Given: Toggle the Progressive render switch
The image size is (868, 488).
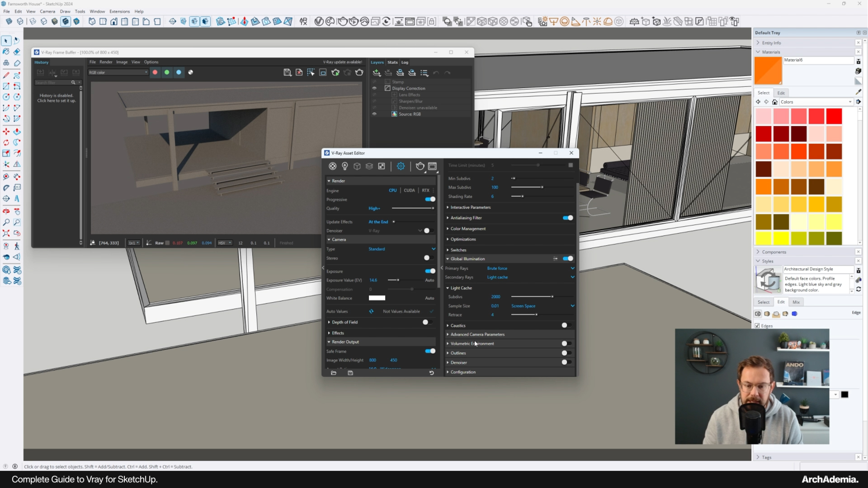Looking at the screenshot, I should 430,199.
